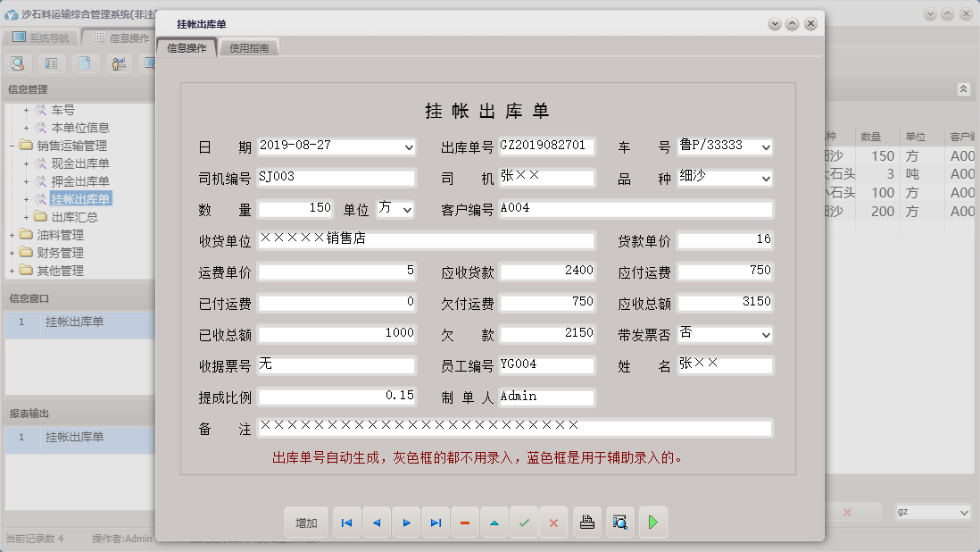Viewport: 980px width, 552px height.
Task: Go to the first record
Action: pos(346,523)
